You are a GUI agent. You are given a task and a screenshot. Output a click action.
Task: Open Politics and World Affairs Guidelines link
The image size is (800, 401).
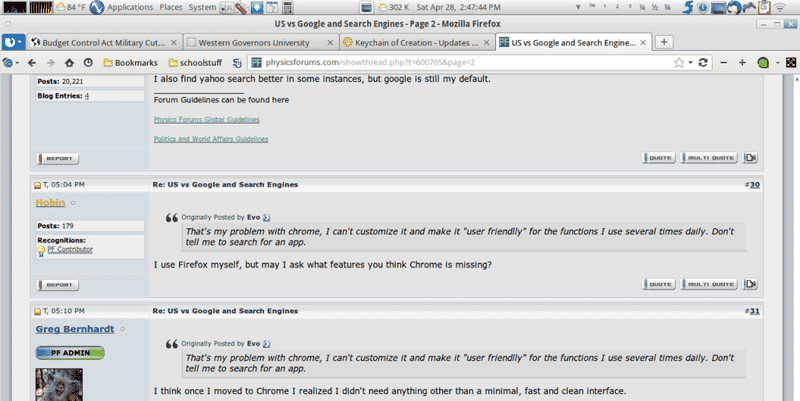(x=211, y=139)
